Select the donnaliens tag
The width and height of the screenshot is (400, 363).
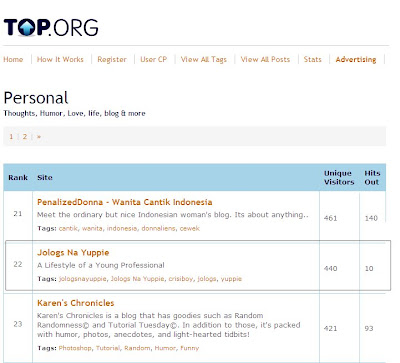point(158,229)
